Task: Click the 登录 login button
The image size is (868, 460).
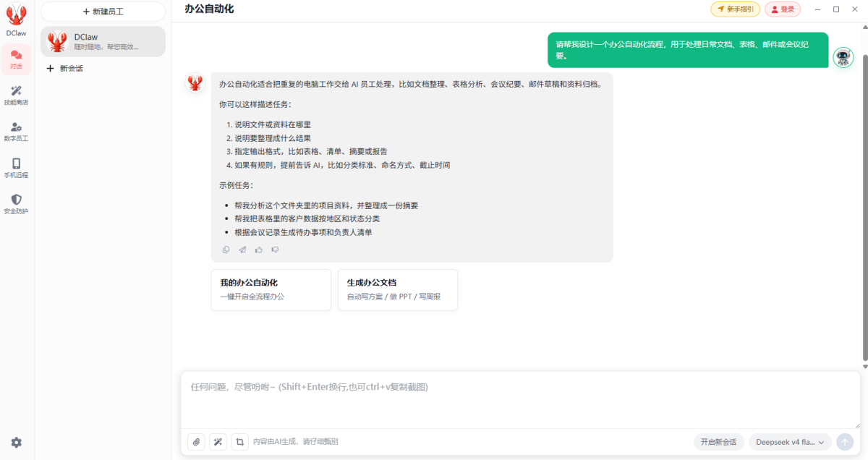Action: point(783,9)
